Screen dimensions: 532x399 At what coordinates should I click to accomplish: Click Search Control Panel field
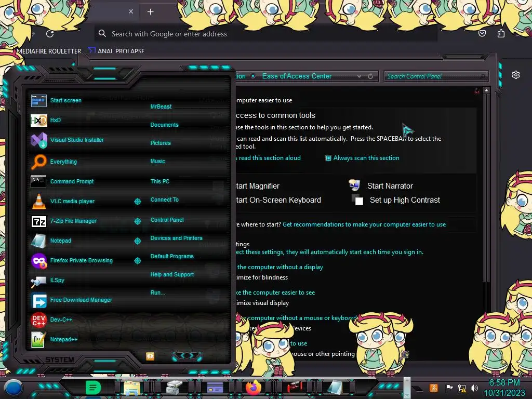click(x=436, y=76)
